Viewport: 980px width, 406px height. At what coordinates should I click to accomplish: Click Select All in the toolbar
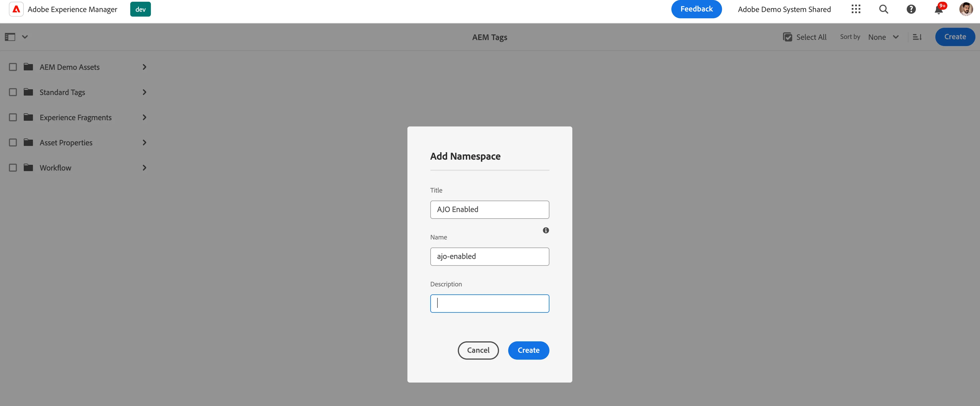coord(804,37)
